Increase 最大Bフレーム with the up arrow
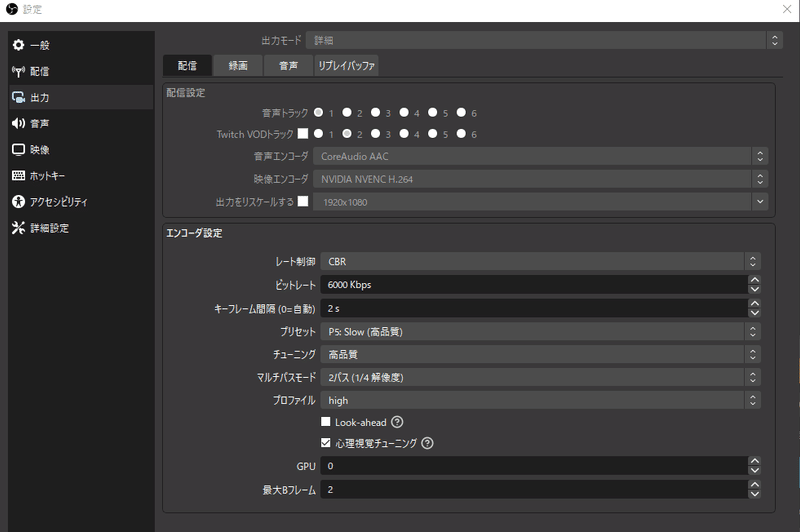The height and width of the screenshot is (532, 800). 755,484
